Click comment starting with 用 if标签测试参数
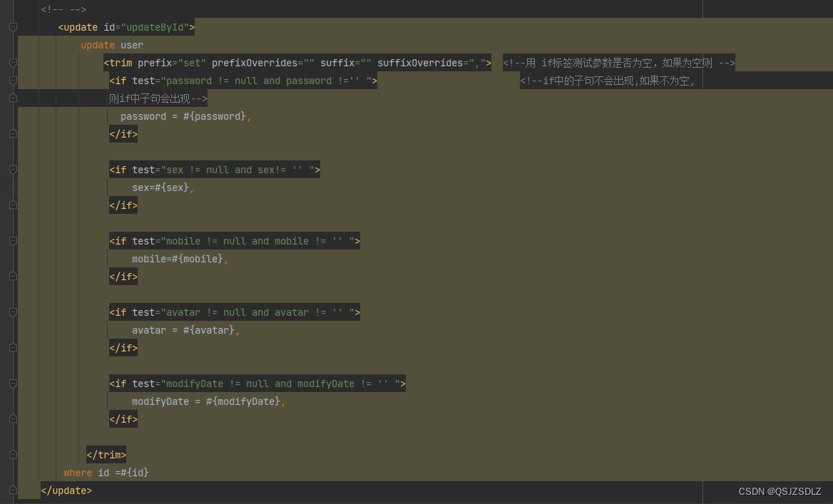Image resolution: width=833 pixels, height=504 pixels. [619, 63]
